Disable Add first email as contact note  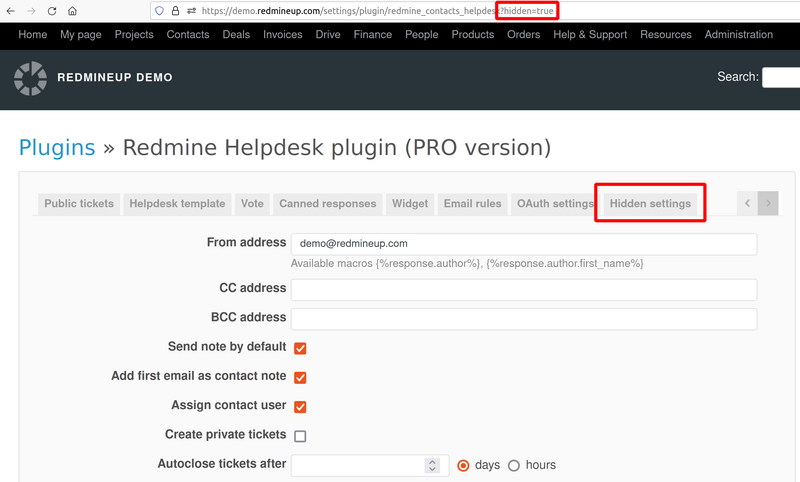[300, 378]
